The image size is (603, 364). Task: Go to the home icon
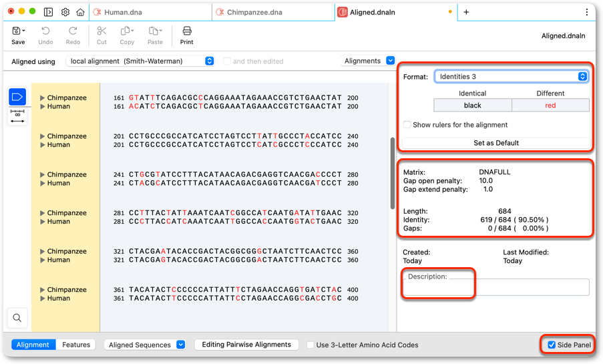80,12
